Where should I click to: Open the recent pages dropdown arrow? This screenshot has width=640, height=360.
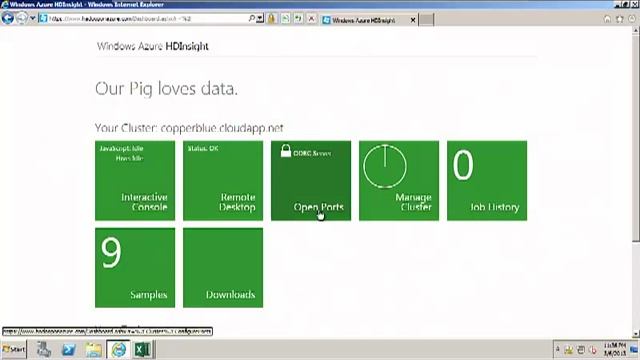click(33, 18)
